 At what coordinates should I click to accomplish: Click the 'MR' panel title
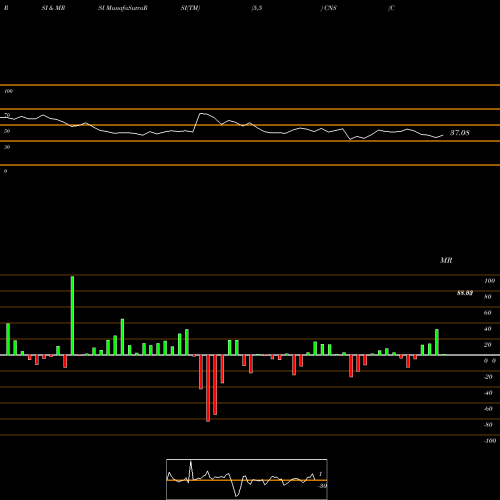pyautogui.click(x=446, y=260)
